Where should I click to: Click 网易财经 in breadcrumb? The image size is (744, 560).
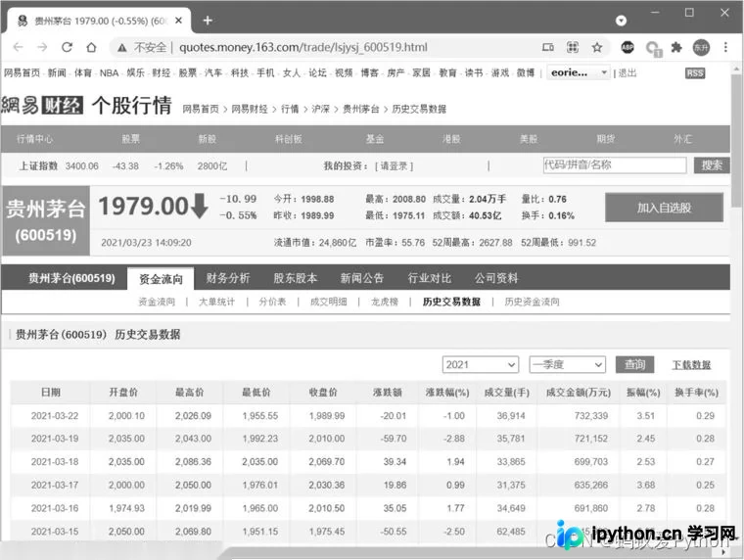[x=250, y=109]
